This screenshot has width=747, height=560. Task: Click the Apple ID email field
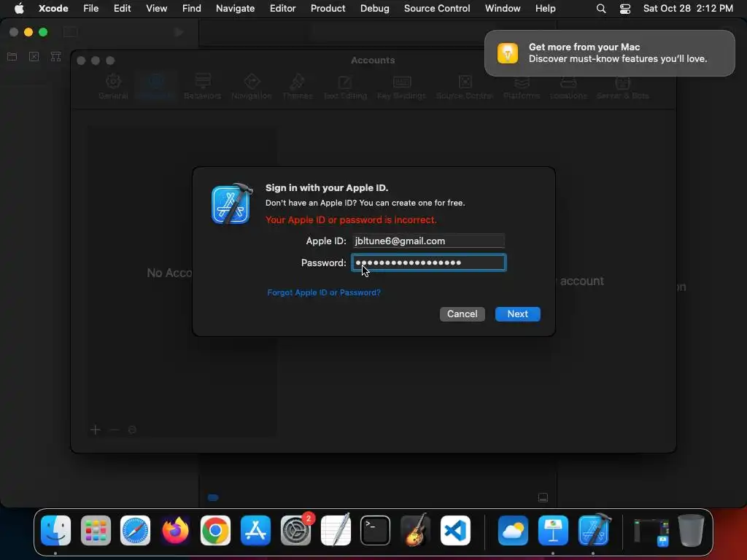click(428, 241)
